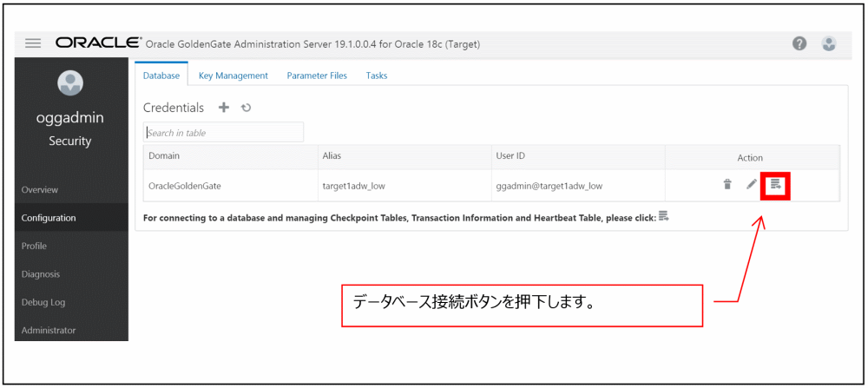
Task: Sort by the User ID column header
Action: (x=578, y=156)
